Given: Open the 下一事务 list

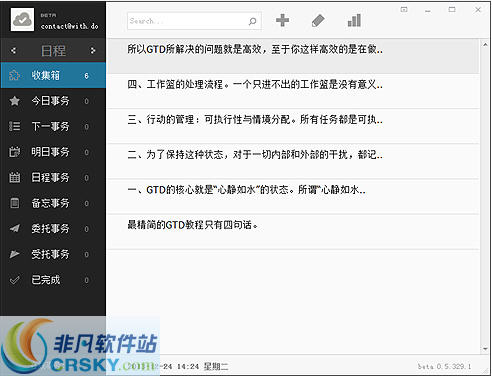Looking at the screenshot, I should click(x=53, y=126).
